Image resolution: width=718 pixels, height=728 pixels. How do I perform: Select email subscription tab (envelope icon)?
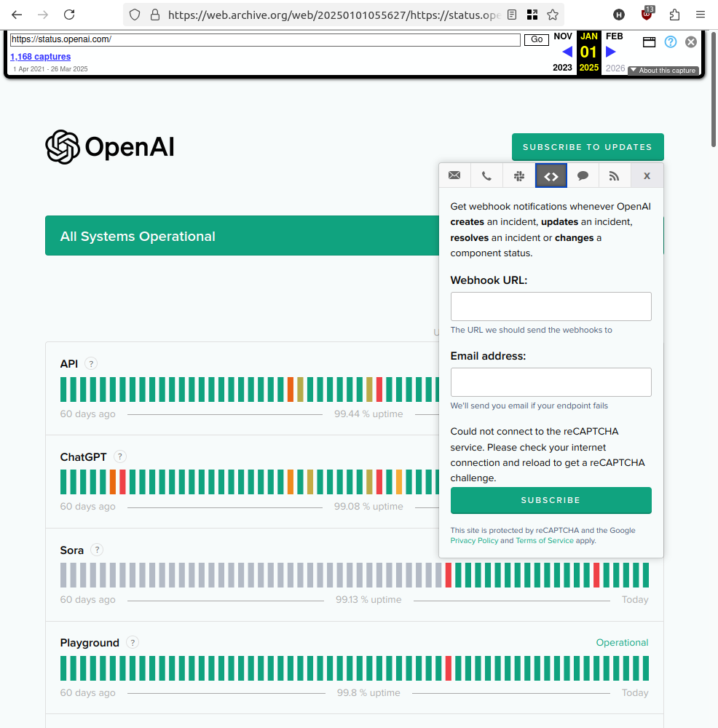[x=454, y=175]
